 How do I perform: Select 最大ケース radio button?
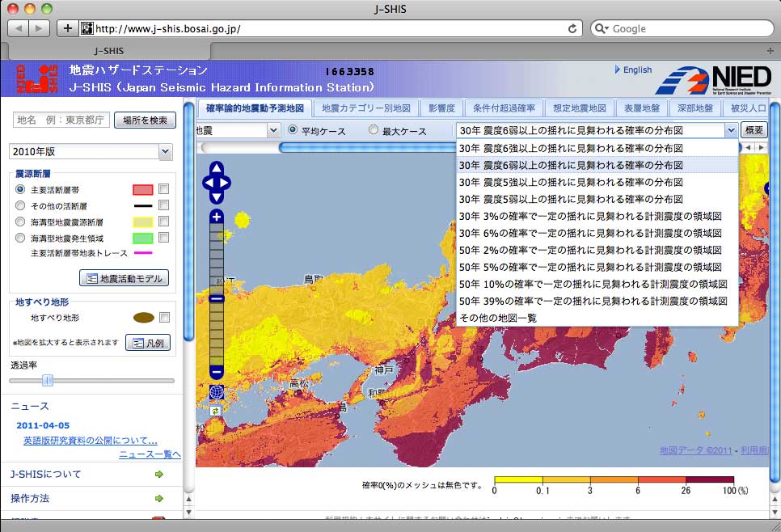click(x=373, y=130)
